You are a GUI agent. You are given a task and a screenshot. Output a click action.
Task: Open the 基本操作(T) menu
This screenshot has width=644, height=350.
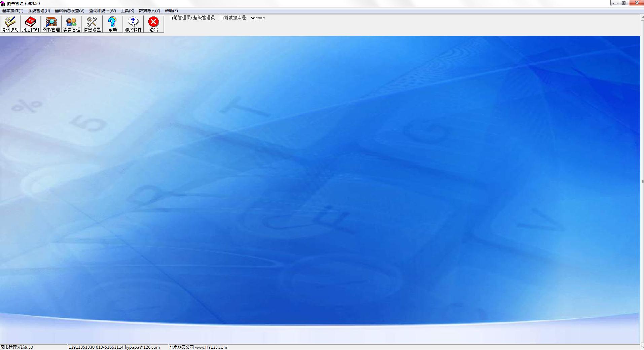13,11
